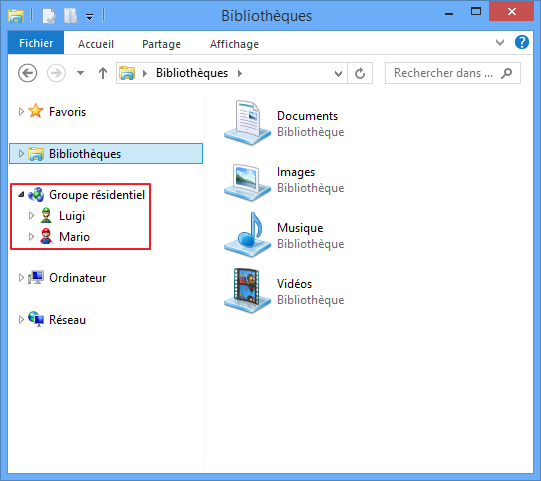
Task: Maximize the Bibliothèques window
Action: (476, 12)
